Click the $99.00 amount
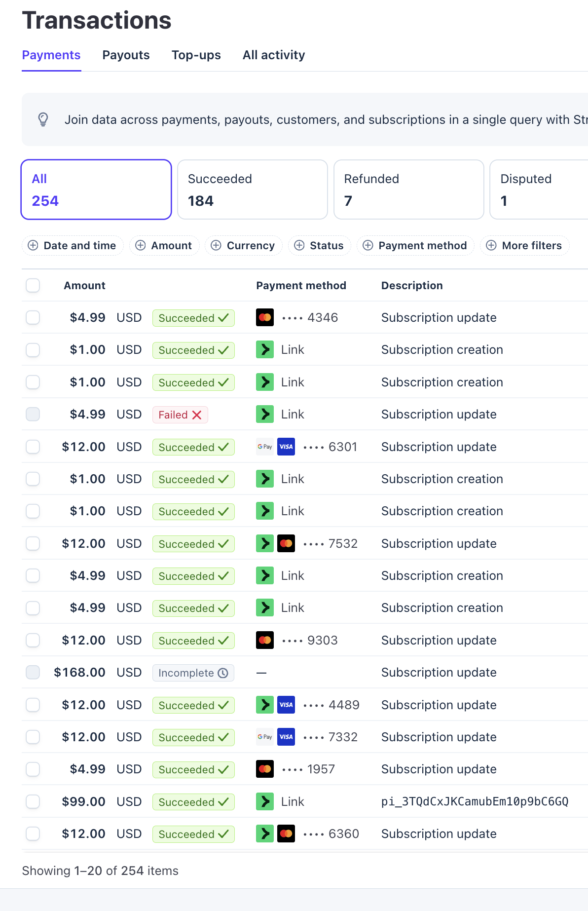 pyautogui.click(x=83, y=801)
